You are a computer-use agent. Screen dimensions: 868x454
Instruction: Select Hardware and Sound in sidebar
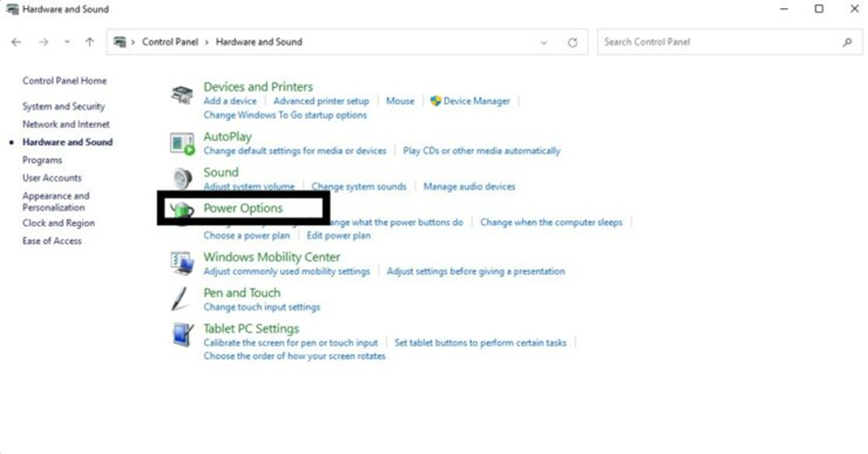68,142
